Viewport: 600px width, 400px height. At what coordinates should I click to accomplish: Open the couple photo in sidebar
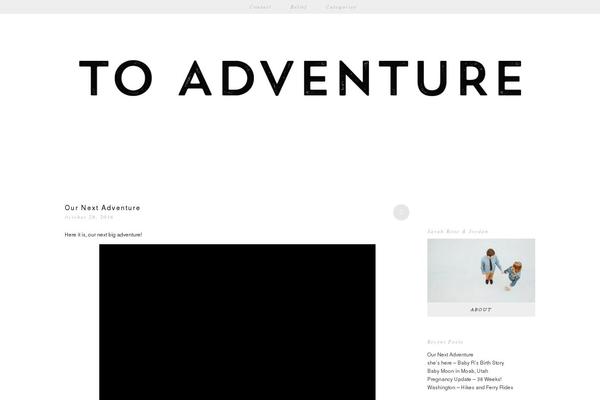click(481, 271)
